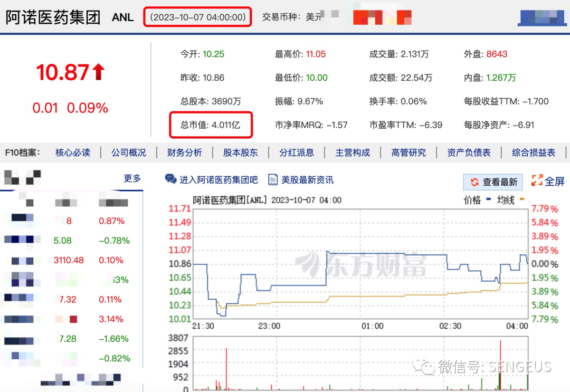Click the ANL ticker symbol
This screenshot has width=570, height=392.
[122, 17]
